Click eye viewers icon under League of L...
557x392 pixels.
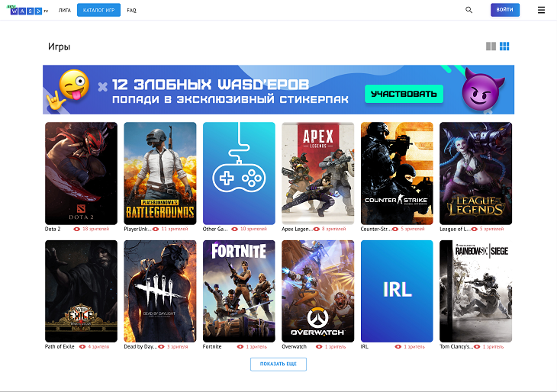click(x=474, y=229)
